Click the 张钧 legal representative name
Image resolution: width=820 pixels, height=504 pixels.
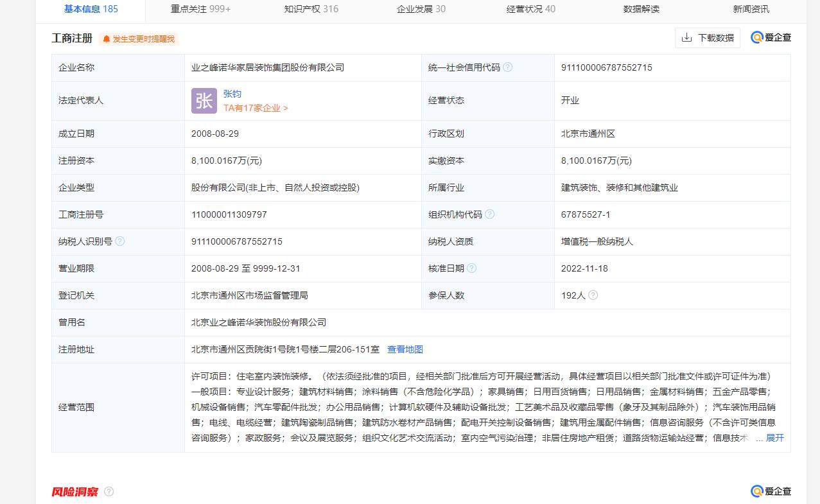pos(232,94)
